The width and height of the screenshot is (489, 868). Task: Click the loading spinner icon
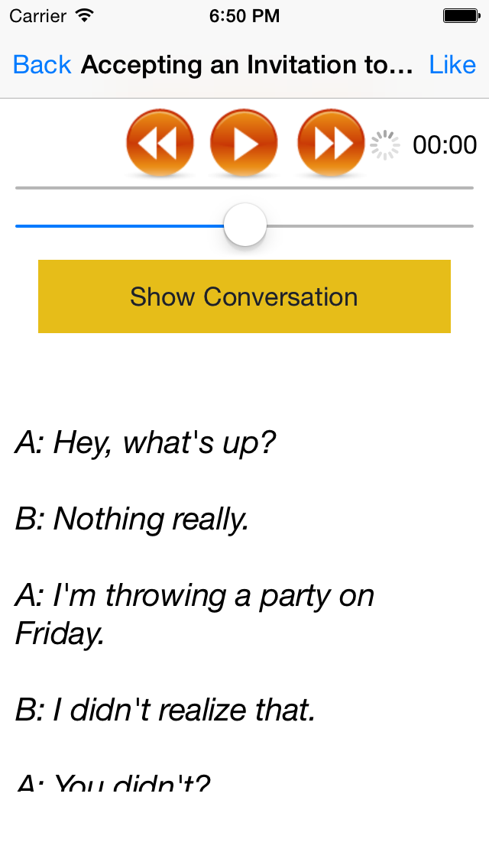tap(385, 145)
